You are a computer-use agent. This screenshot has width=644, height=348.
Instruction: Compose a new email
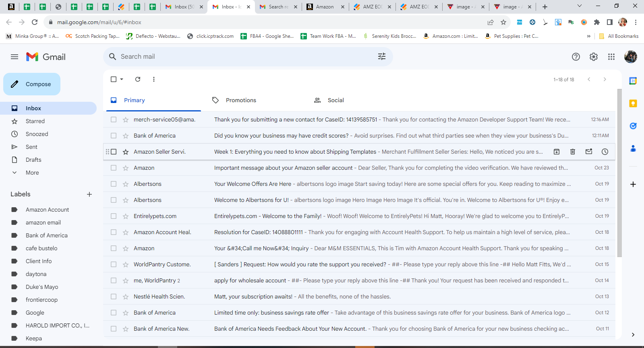coord(32,84)
